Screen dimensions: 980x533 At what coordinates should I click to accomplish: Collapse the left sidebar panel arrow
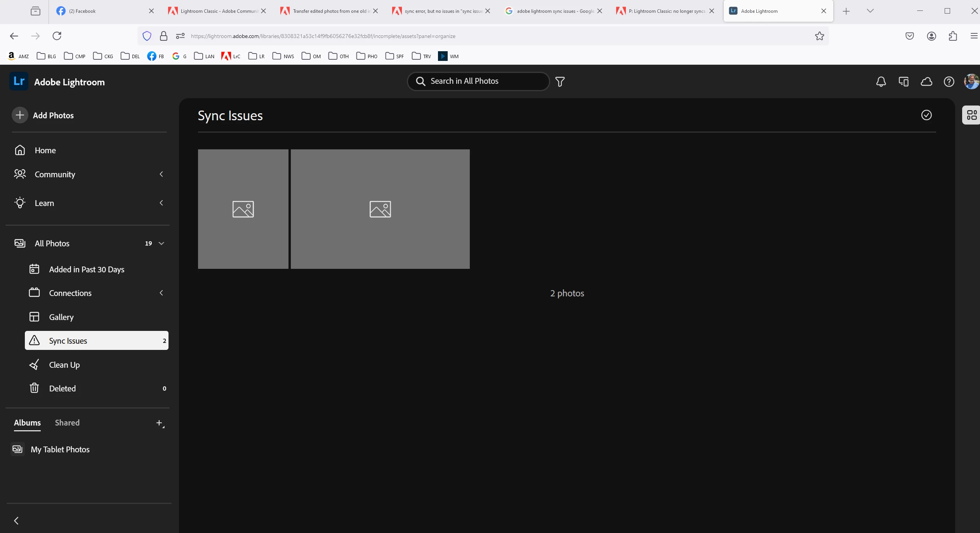tap(16, 521)
